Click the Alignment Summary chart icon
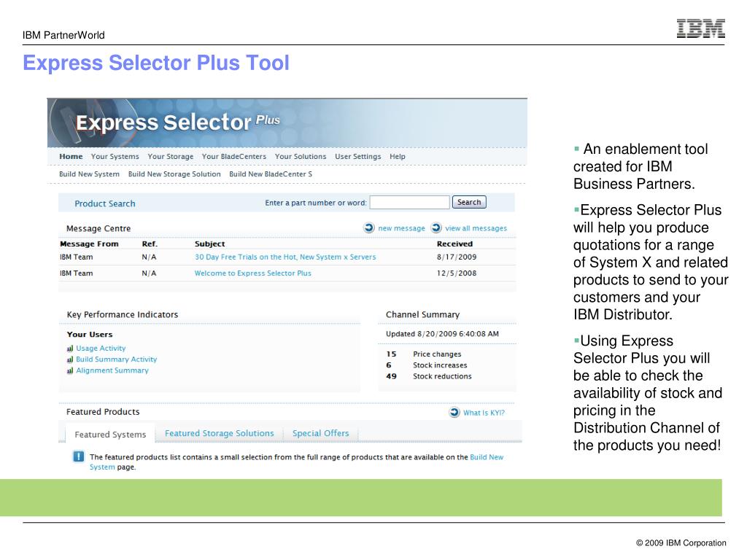Screen dimensions: 747x560 [x=70, y=370]
